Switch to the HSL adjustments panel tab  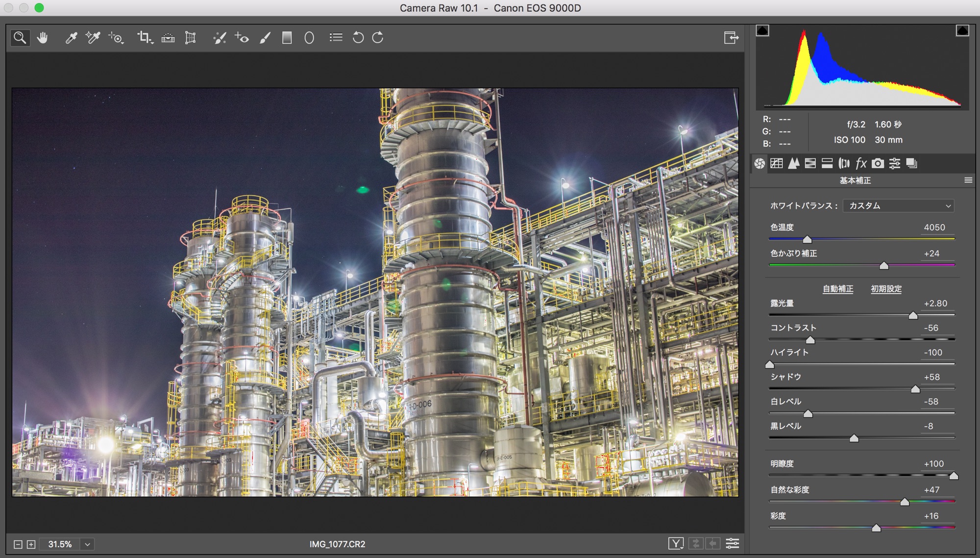[x=810, y=163]
